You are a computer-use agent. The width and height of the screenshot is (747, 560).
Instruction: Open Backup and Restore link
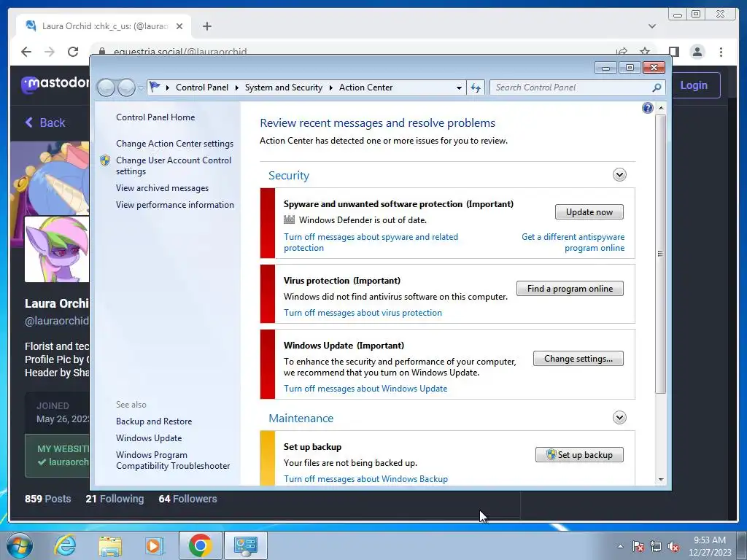(x=154, y=421)
